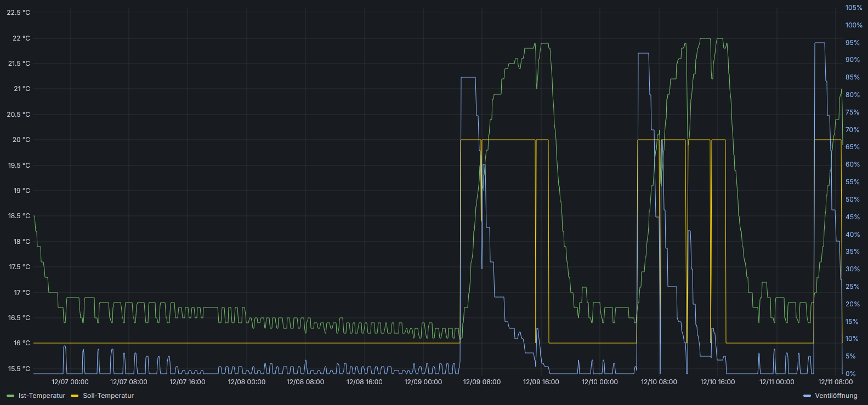Click the 15.5 °C left axis label

19,369
